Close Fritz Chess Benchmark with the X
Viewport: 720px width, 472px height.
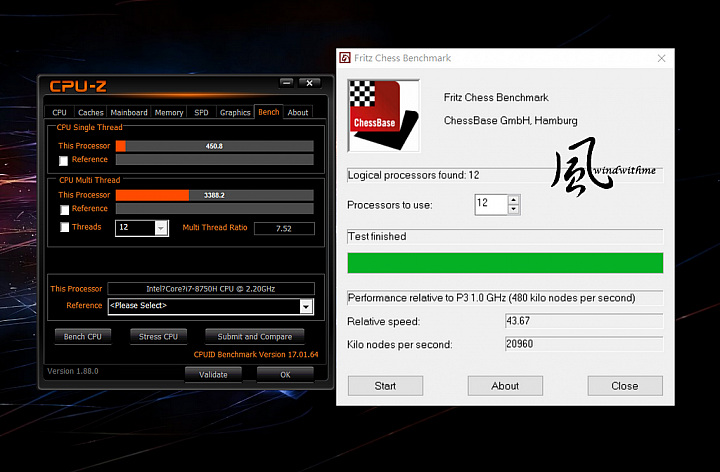661,58
